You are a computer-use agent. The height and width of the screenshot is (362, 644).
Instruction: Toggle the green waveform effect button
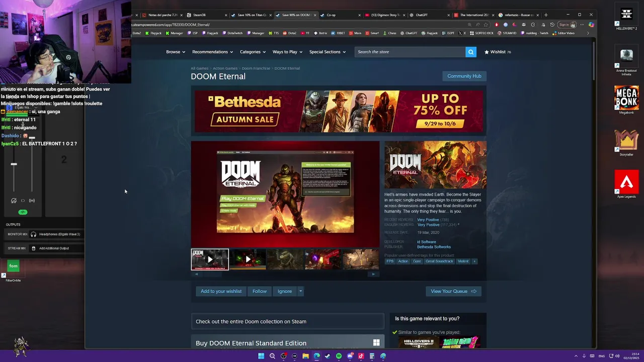click(x=23, y=212)
